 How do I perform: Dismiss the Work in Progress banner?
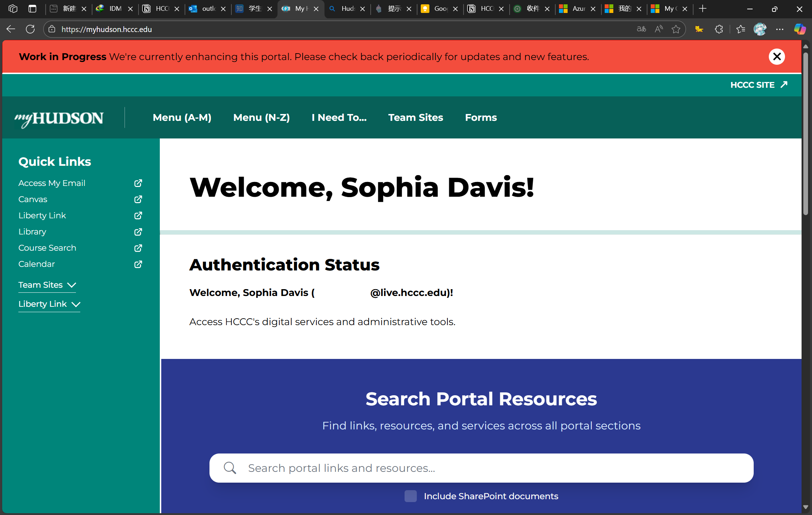(777, 56)
